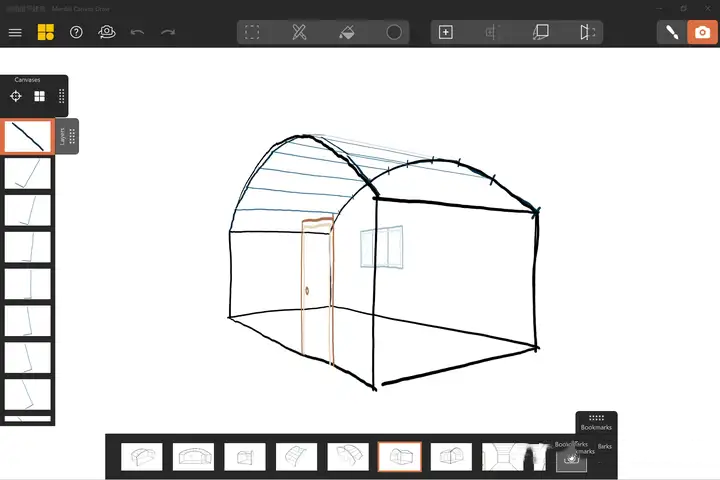Activate the brush draw mode button

point(671,32)
